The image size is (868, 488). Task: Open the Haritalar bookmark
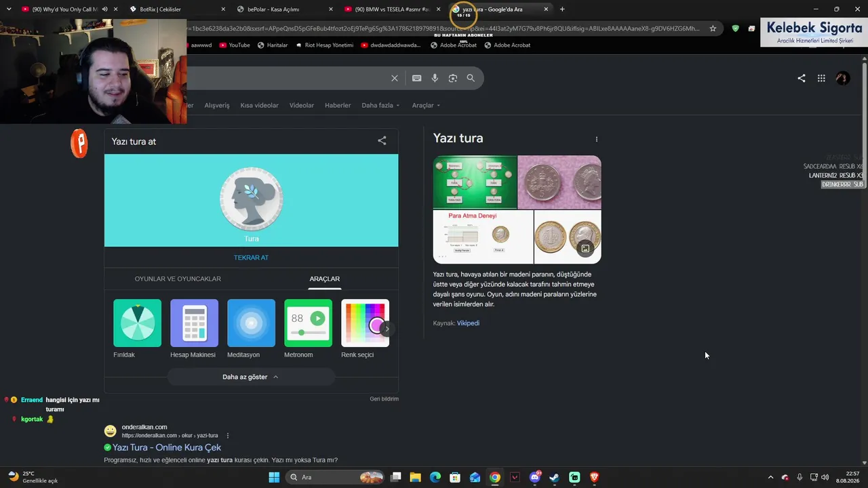point(272,45)
